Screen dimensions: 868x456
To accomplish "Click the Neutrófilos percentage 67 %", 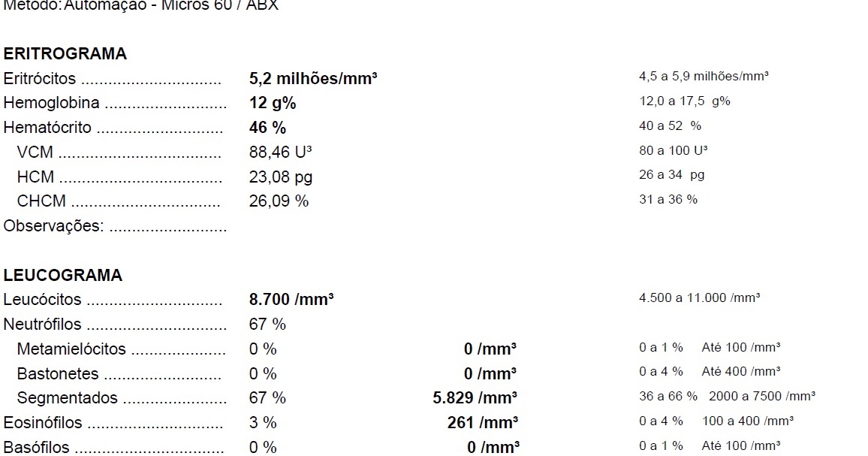I will tap(267, 324).
